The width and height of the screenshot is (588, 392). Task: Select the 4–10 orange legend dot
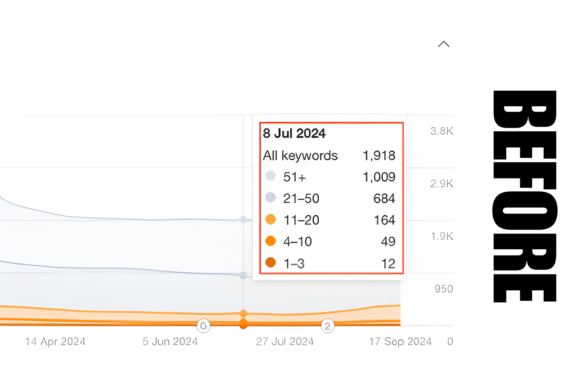pos(270,241)
